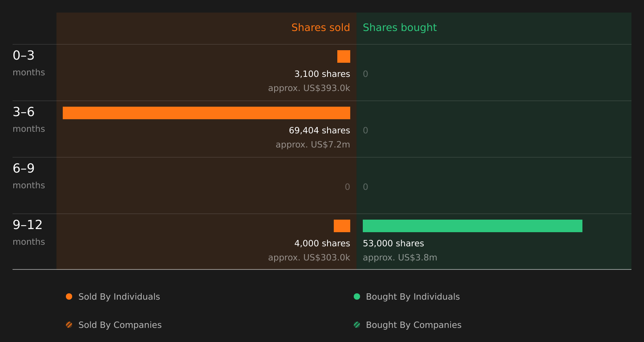The width and height of the screenshot is (644, 342).
Task: Click the 9–12 months row label
Action: 29,233
